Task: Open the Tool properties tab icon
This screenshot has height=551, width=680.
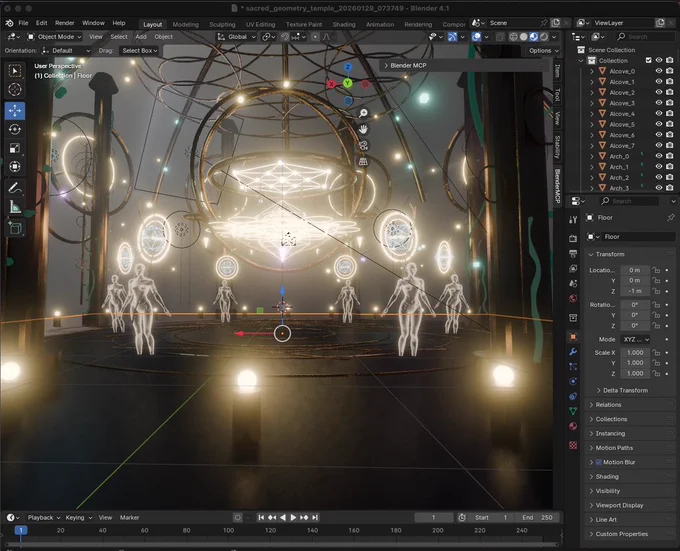Action: (573, 220)
